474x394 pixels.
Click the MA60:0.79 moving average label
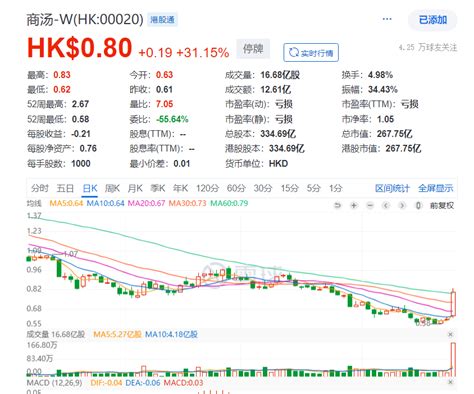pos(229,203)
